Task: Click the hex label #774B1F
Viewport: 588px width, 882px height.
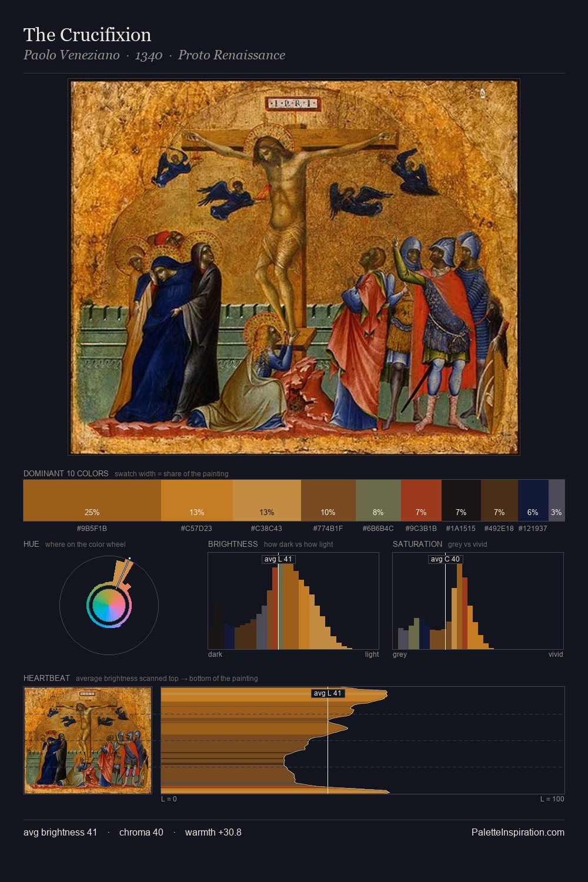Action: (328, 529)
